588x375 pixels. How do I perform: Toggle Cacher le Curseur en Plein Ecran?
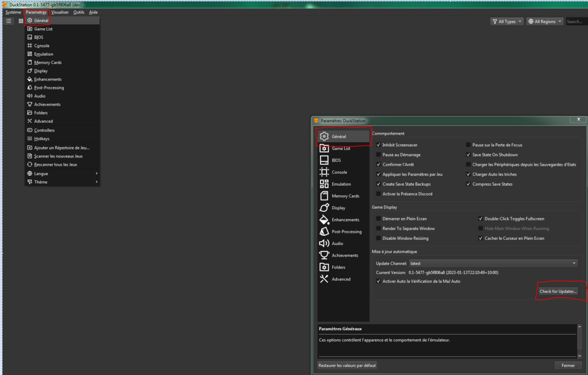point(480,238)
